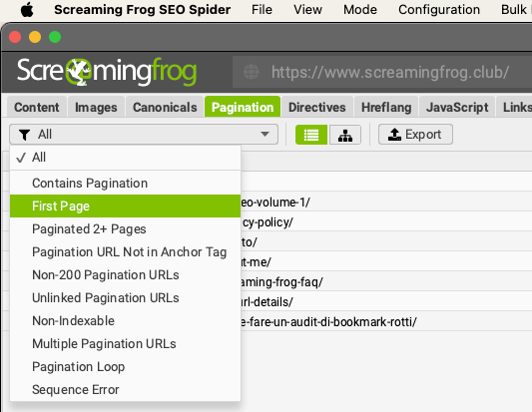The width and height of the screenshot is (532, 412).
Task: Switch to the JavaScript tab
Action: click(457, 107)
